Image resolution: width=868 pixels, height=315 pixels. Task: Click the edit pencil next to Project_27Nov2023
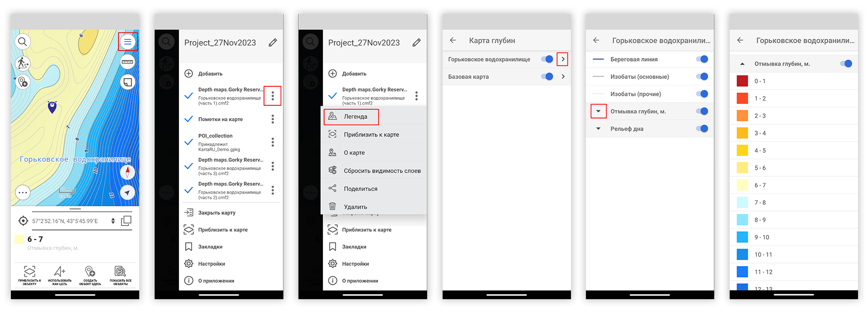[273, 42]
